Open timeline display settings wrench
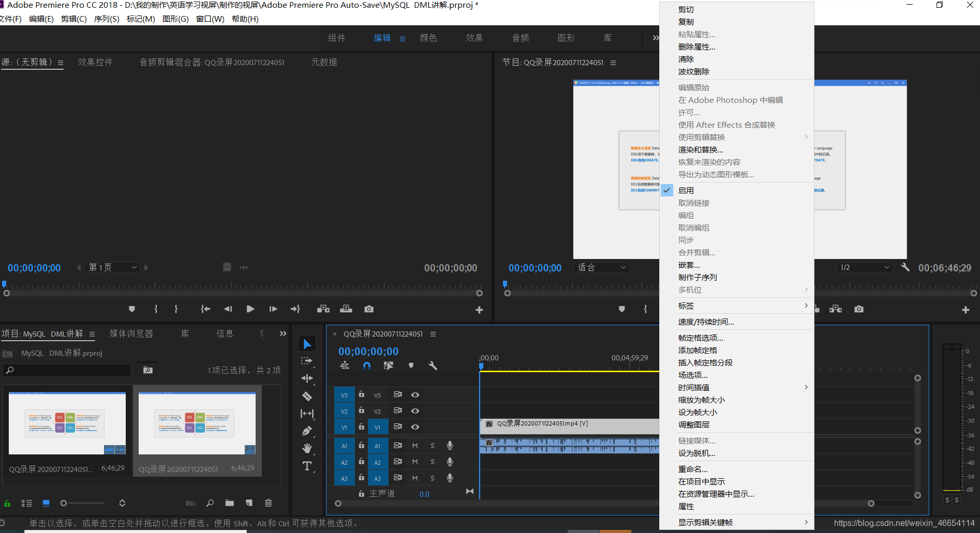The width and height of the screenshot is (980, 533). [433, 366]
